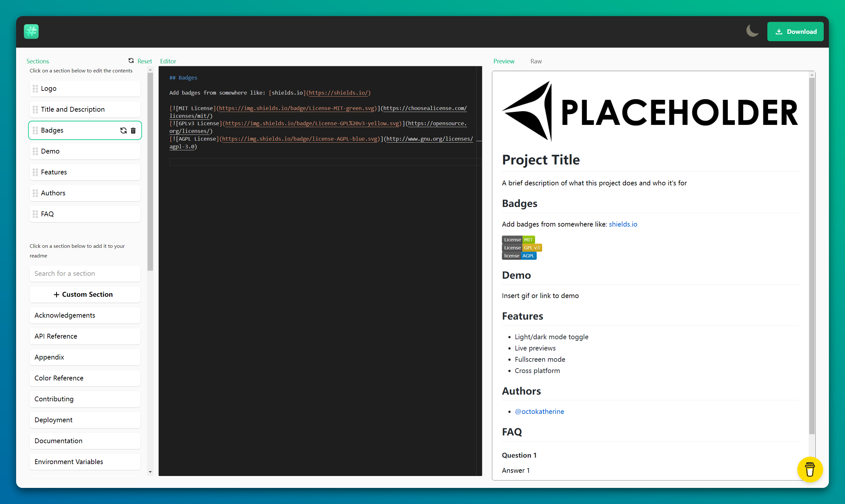This screenshot has height=504, width=845.
Task: Add the Environment Variables section
Action: [85, 462]
